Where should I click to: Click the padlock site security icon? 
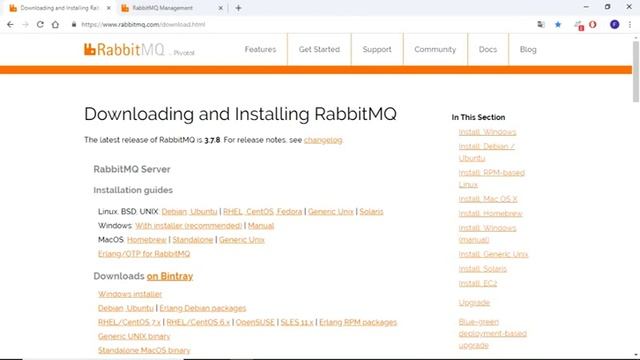(74, 24)
